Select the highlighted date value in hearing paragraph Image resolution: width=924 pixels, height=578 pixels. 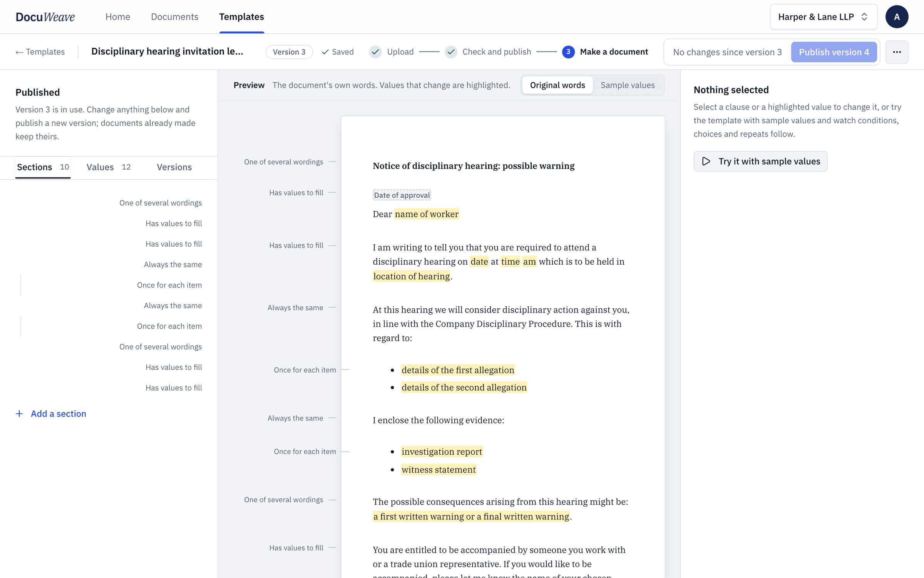click(479, 262)
